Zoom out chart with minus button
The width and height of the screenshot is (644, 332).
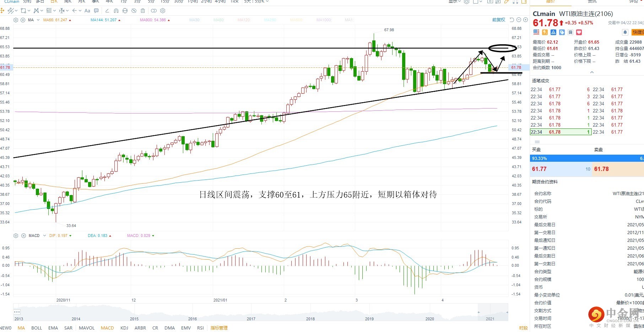pyautogui.click(x=519, y=20)
